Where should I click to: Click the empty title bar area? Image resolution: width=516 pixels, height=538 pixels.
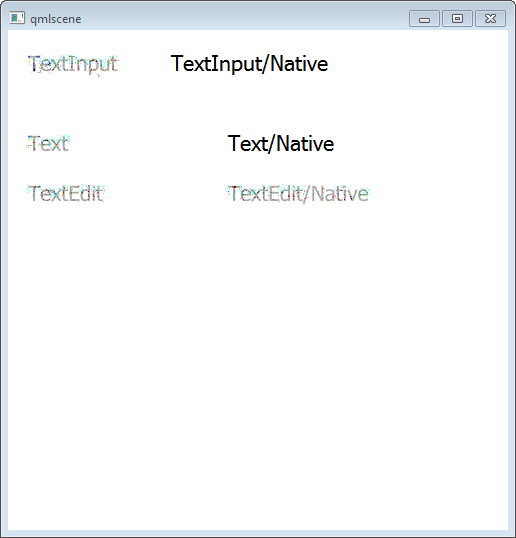coord(240,18)
